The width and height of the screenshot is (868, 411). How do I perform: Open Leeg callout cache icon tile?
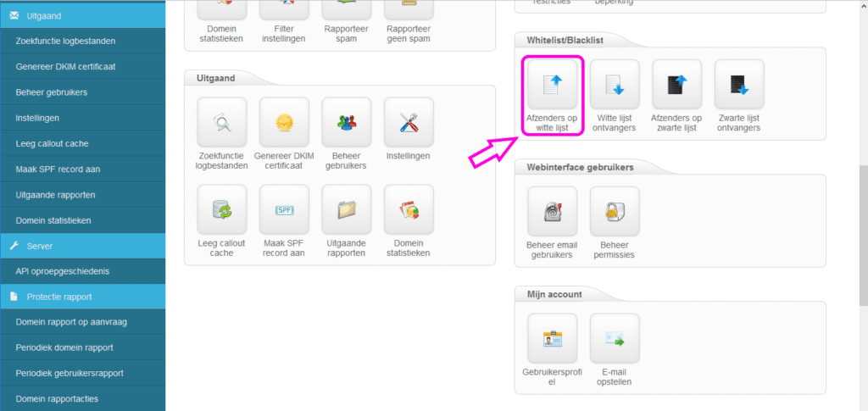pyautogui.click(x=221, y=210)
